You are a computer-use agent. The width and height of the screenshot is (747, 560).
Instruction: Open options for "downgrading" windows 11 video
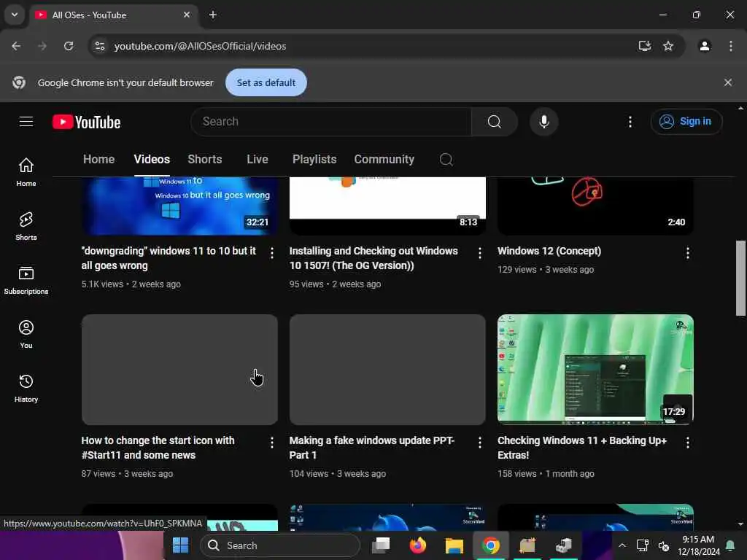click(x=271, y=253)
